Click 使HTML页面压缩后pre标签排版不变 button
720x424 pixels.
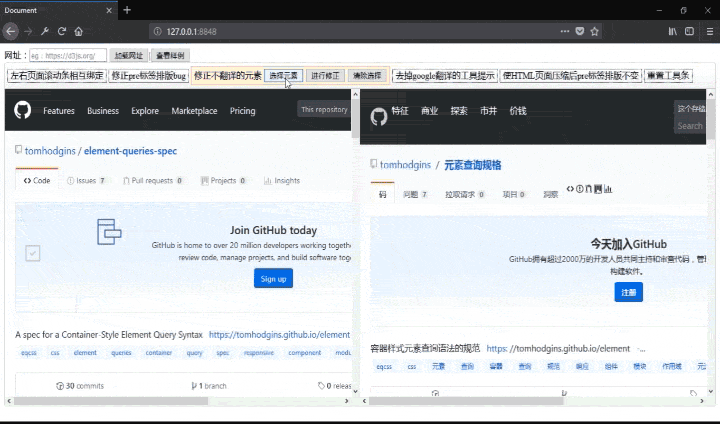pyautogui.click(x=571, y=76)
